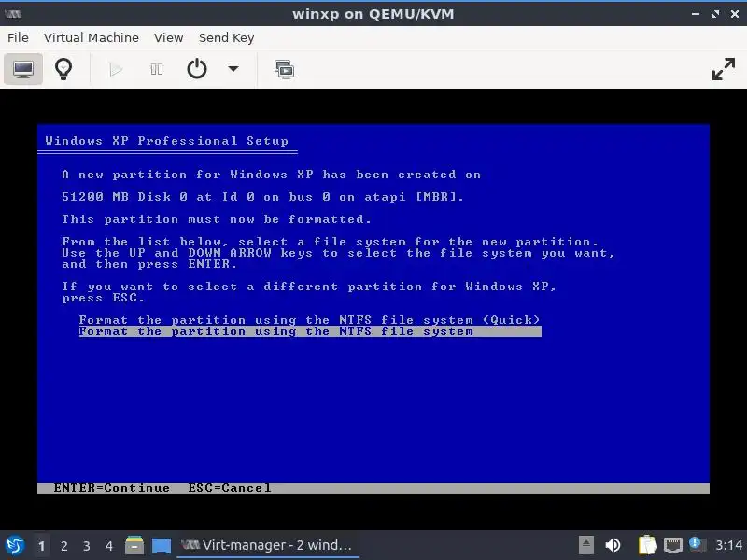Screen dimensions: 747x560
Task: Open the volume control tray icon
Action: pyautogui.click(x=613, y=545)
